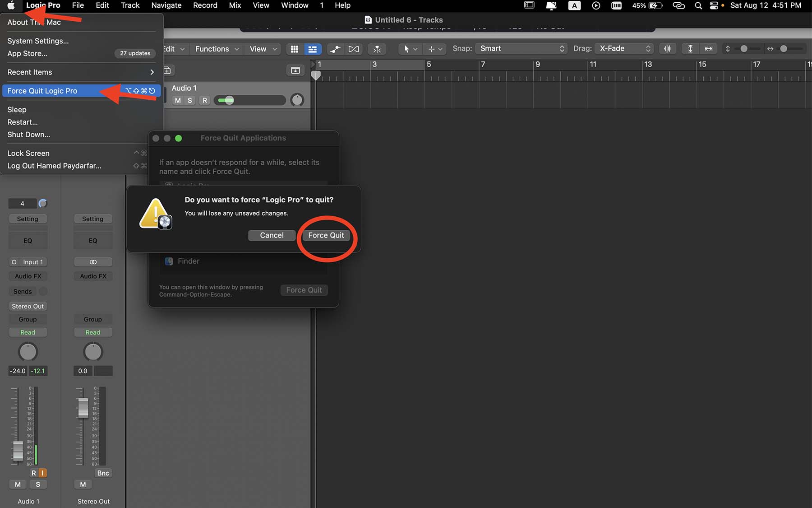This screenshot has height=508, width=812.
Task: Click the vertical auto zoom icon
Action: click(x=690, y=49)
